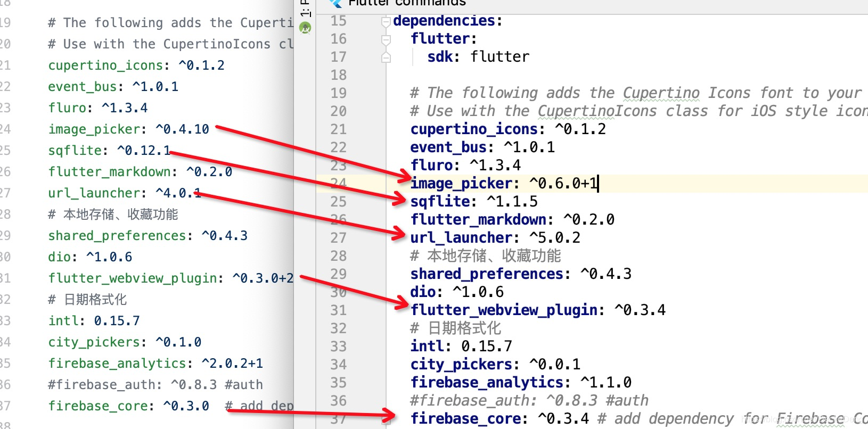Click line number 21 in right gutter
Image resolution: width=868 pixels, height=429 pixels.
pos(338,129)
